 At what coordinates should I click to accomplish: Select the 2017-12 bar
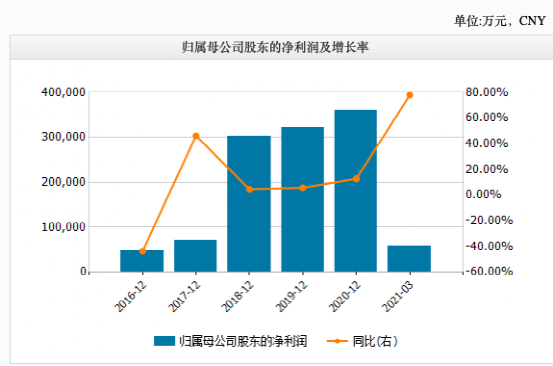195,256
